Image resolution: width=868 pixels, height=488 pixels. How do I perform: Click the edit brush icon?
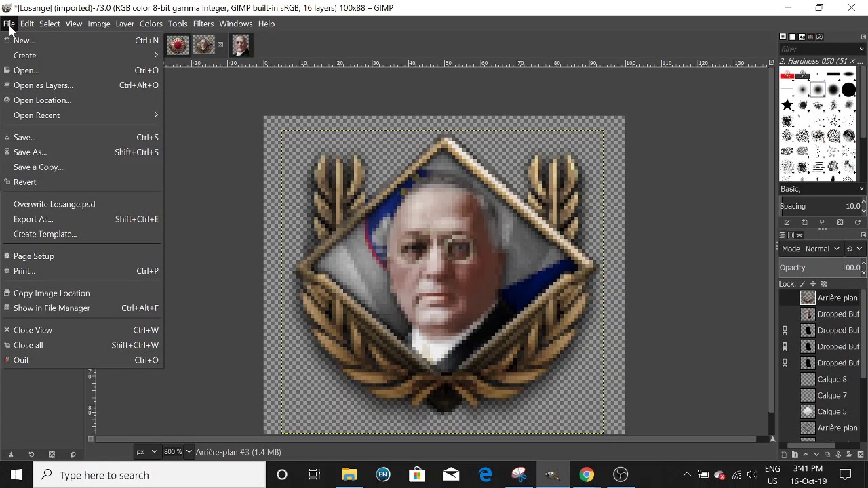pos(787,222)
